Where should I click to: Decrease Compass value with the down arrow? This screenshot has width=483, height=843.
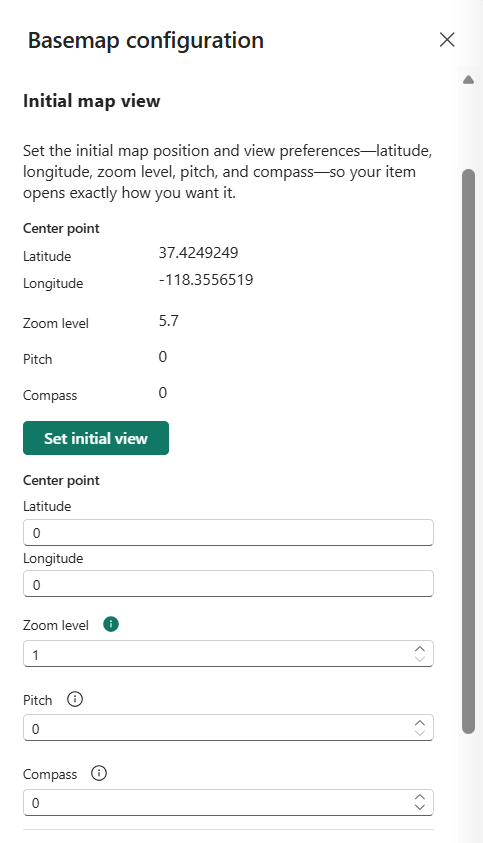click(x=420, y=807)
